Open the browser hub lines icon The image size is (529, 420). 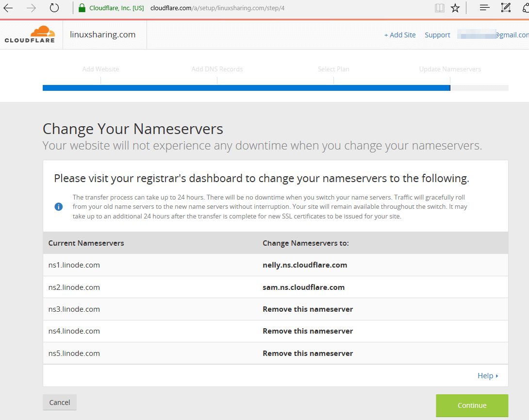coord(484,8)
